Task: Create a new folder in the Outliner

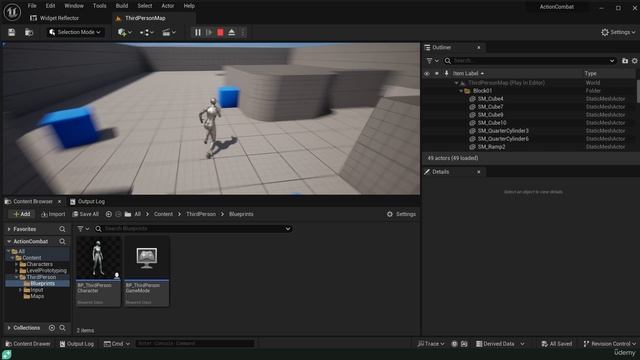Action: pyautogui.click(x=625, y=61)
